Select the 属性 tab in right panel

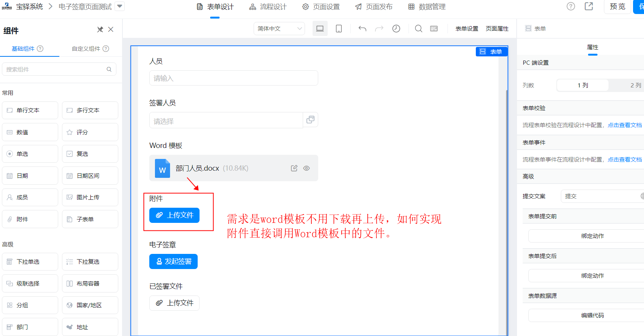(593, 47)
